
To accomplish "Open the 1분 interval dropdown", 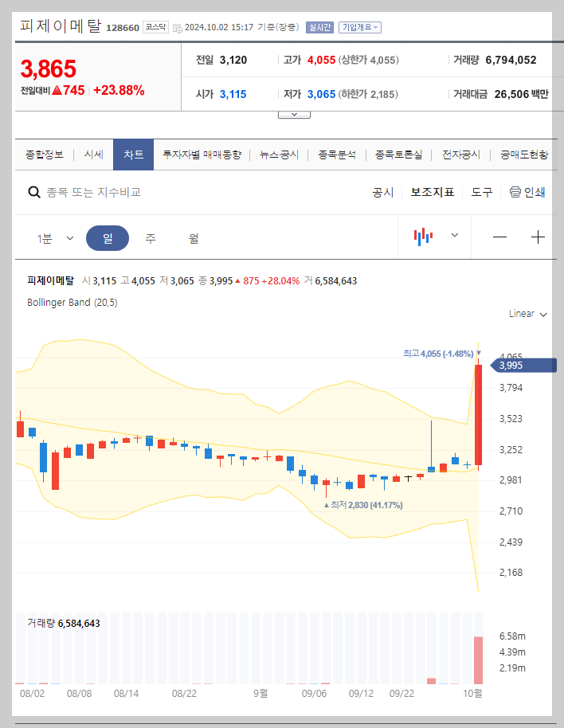I will click(x=54, y=237).
